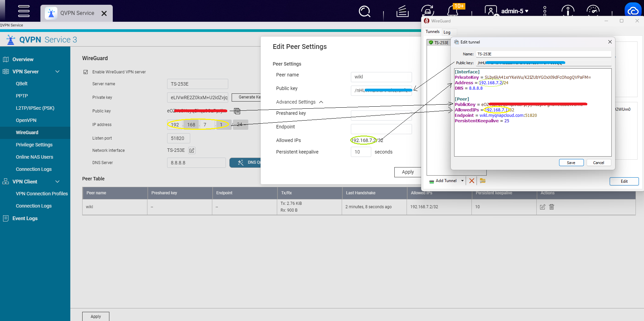This screenshot has height=321, width=644.
Task: Switch to Tunnels tab in WireGuard window
Action: (432, 32)
